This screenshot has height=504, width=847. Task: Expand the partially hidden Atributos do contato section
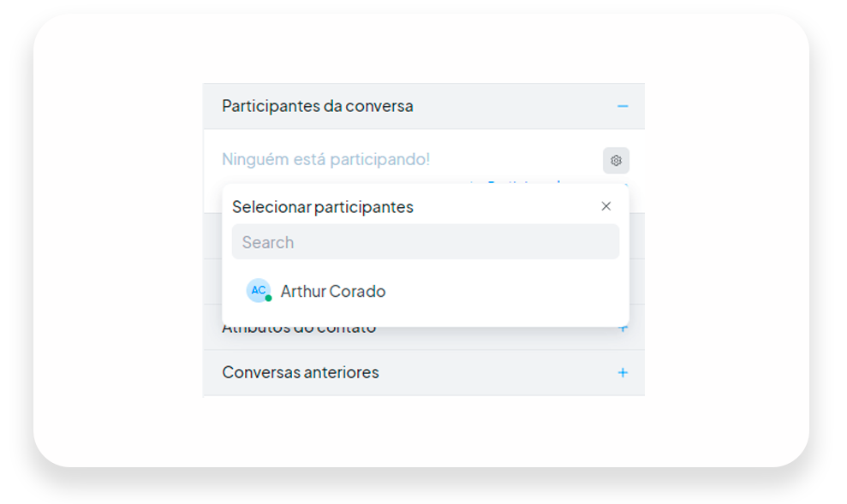[299, 329]
